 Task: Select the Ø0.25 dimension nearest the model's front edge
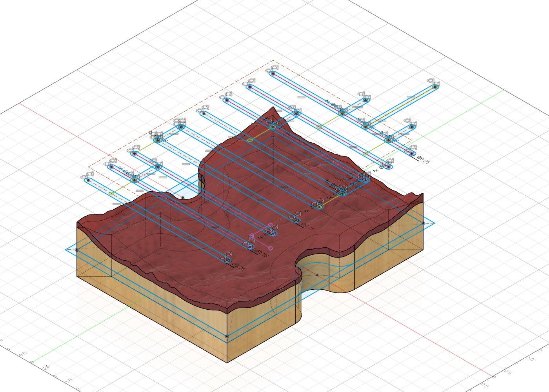239,266
